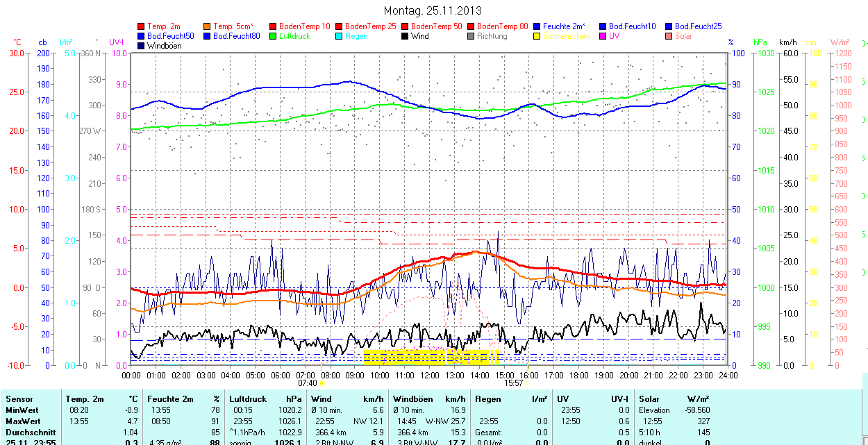Select the BodenTemp 50 legend label
This screenshot has height=445, width=868.
(x=437, y=26)
